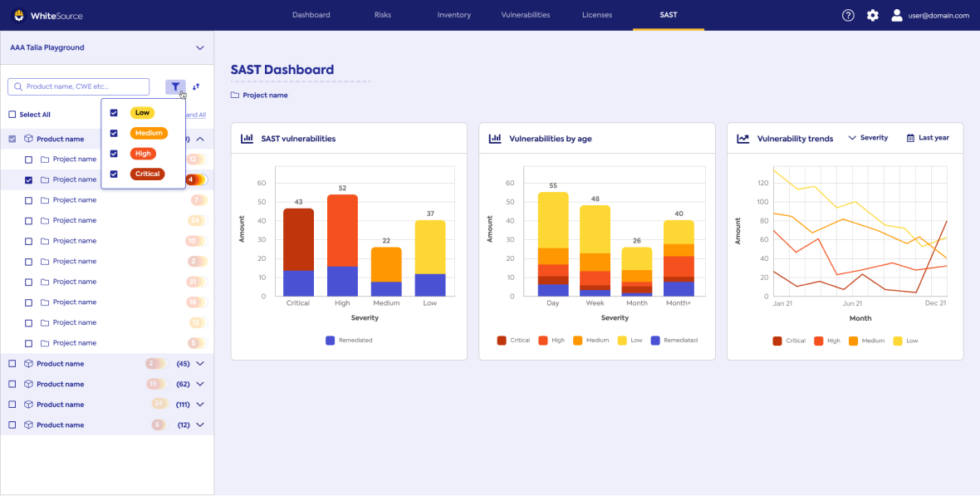
Task: Click the Vulnerability trends line chart icon
Action: 743,139
